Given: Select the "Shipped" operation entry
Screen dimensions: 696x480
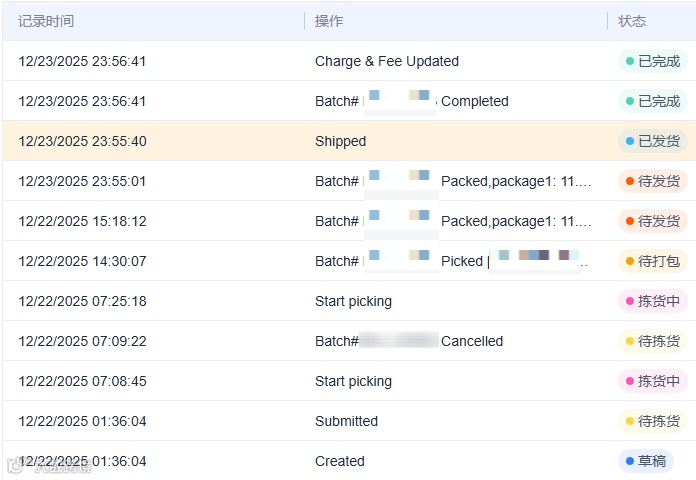Looking at the screenshot, I should click(x=341, y=141).
